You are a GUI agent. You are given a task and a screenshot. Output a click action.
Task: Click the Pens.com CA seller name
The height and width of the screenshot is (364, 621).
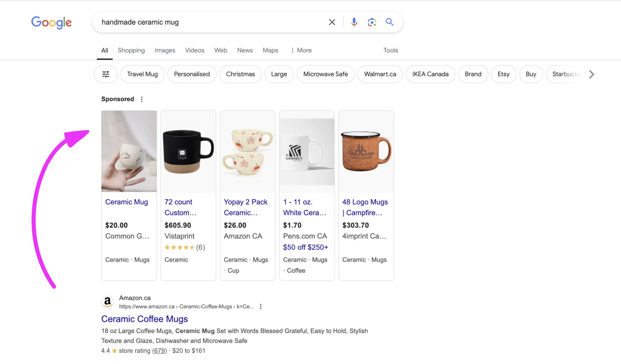click(x=305, y=236)
